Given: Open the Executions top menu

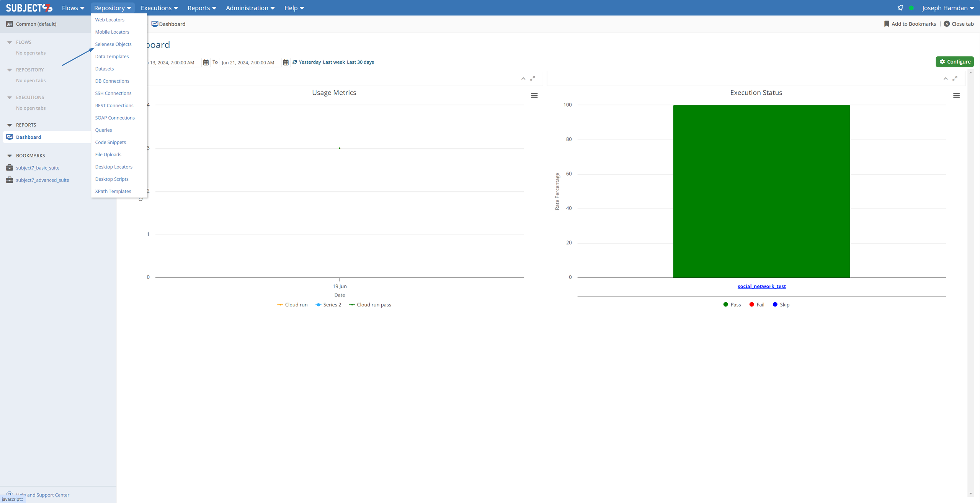Looking at the screenshot, I should (x=159, y=8).
